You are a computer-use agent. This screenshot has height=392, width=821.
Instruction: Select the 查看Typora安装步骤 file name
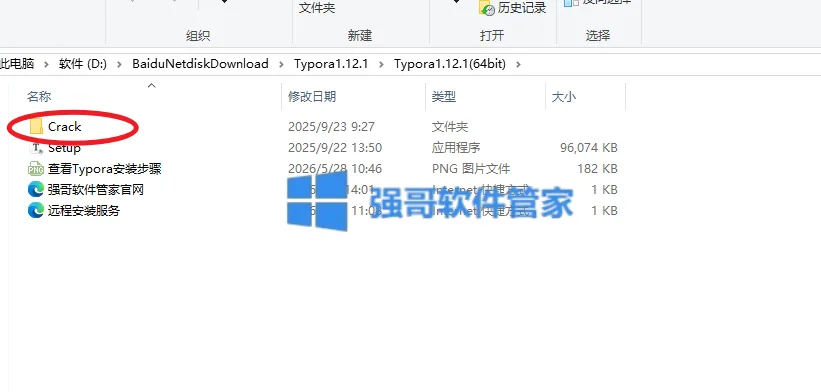pos(105,169)
